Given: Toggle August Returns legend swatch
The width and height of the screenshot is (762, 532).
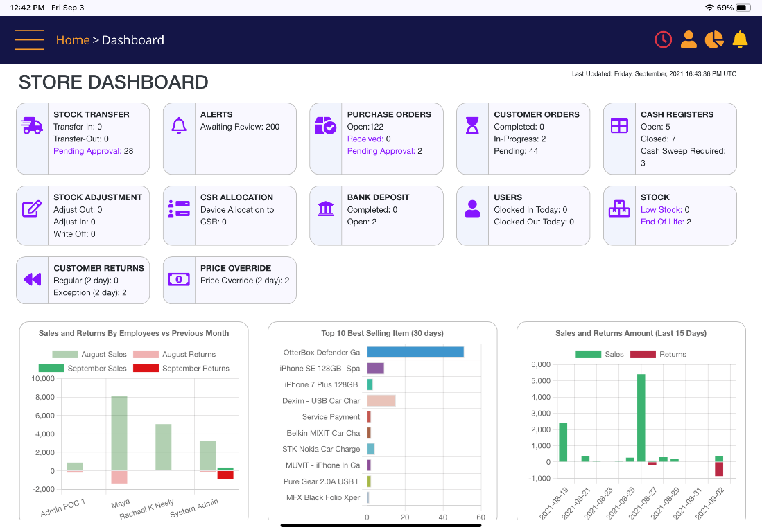Looking at the screenshot, I should [x=146, y=355].
